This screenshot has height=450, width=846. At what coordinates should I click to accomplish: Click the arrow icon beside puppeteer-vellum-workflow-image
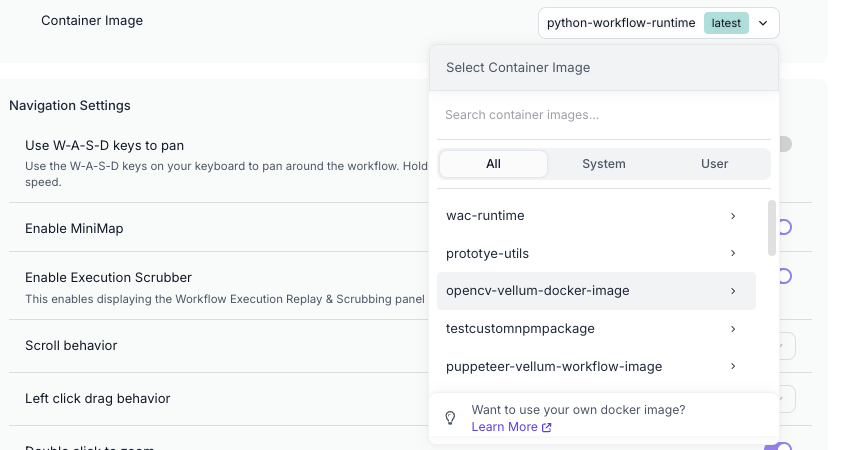pos(733,367)
